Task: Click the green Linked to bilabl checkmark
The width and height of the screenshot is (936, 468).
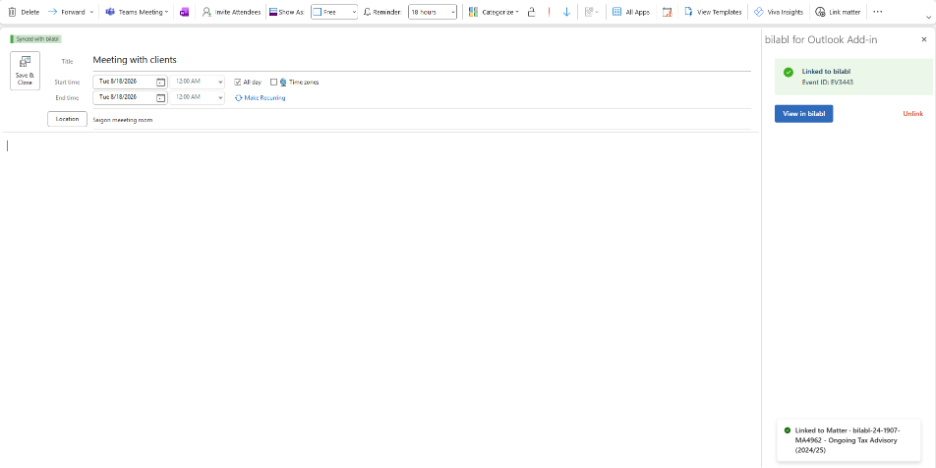Action: coord(789,72)
